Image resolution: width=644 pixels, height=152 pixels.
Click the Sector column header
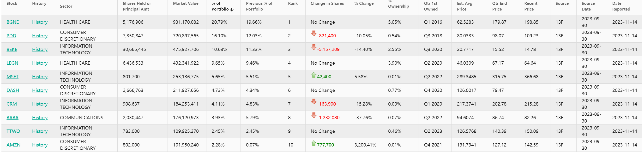tap(66, 6)
